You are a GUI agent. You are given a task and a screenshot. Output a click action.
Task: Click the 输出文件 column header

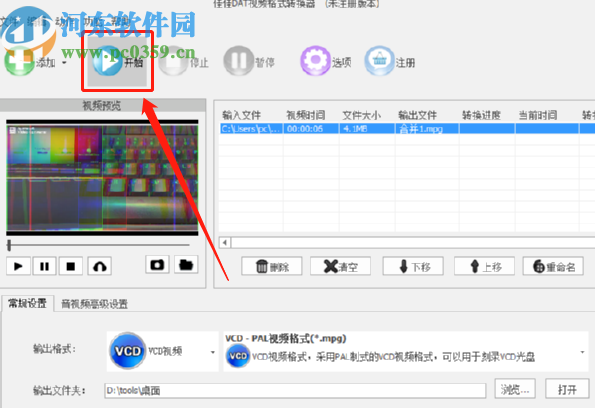[417, 115]
